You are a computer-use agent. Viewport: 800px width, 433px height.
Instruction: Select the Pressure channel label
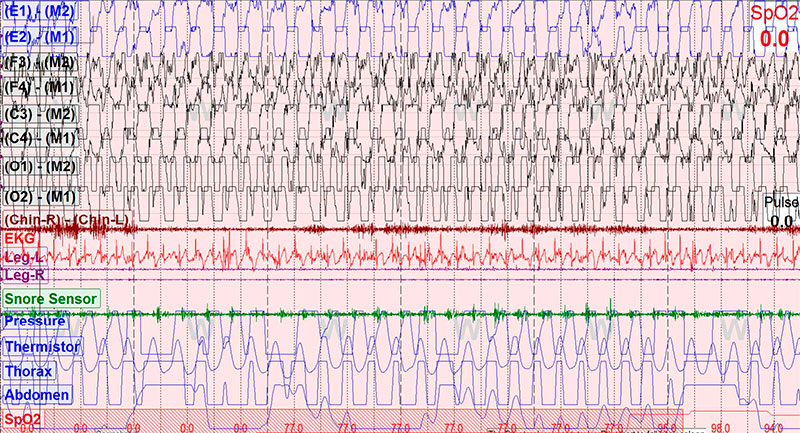pyautogui.click(x=35, y=321)
